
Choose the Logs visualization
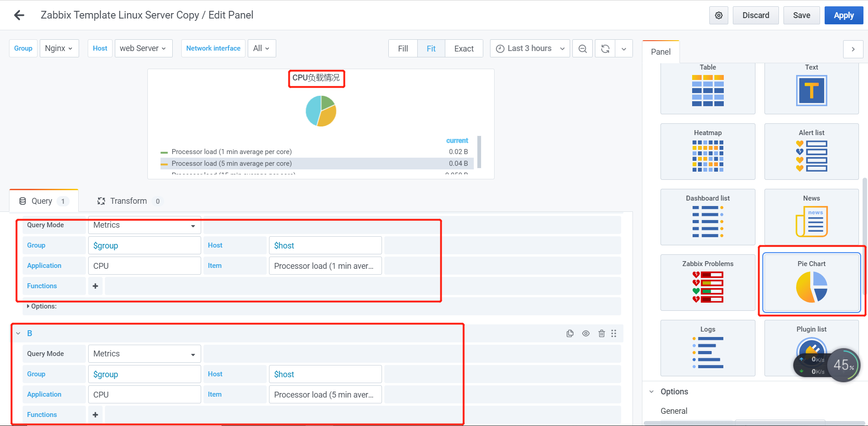point(708,348)
